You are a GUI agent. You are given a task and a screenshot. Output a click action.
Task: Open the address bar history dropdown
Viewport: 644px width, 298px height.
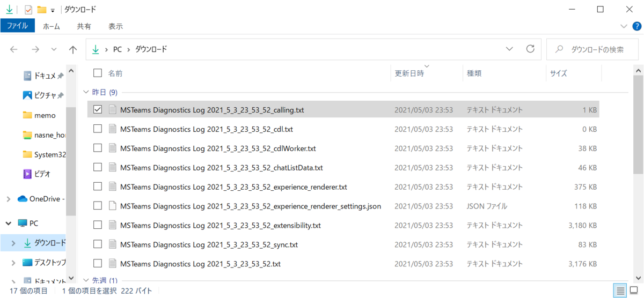[x=509, y=49]
